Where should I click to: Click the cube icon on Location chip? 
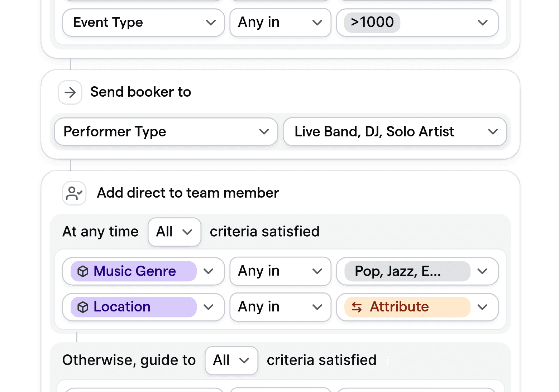83,307
